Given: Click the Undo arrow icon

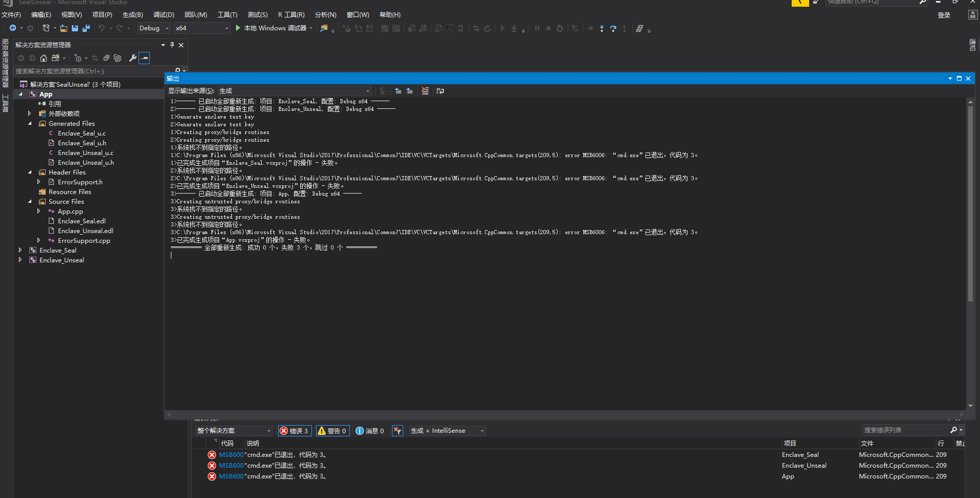Looking at the screenshot, I should (x=101, y=28).
